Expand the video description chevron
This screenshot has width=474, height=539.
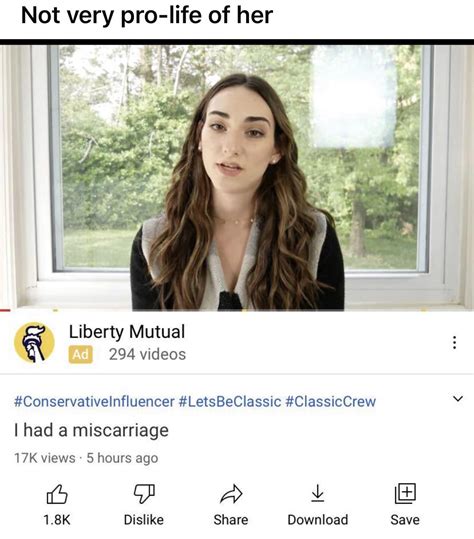click(x=458, y=399)
